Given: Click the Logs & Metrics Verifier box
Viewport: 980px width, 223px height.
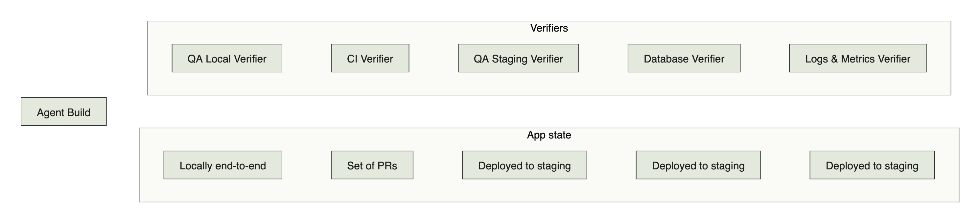Looking at the screenshot, I should tap(857, 58).
